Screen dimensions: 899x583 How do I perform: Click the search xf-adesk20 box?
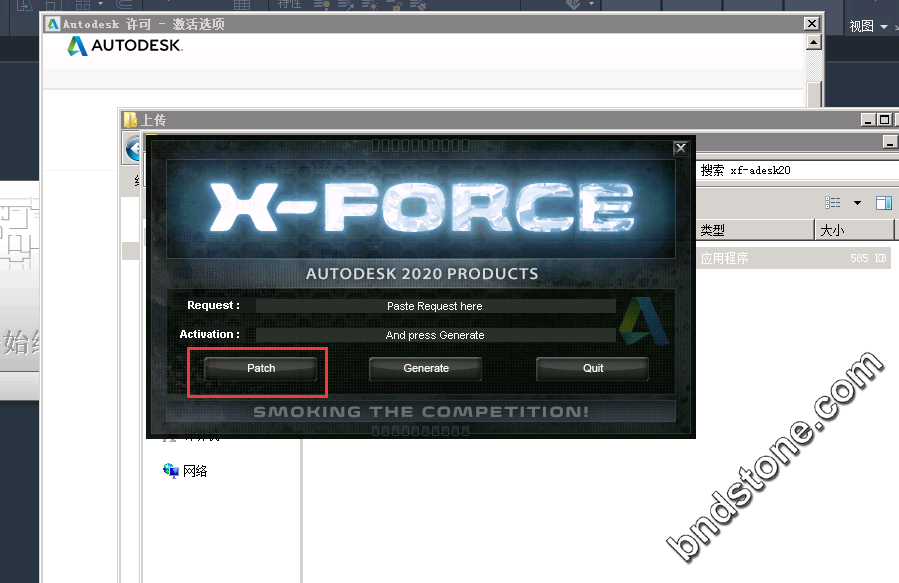[x=790, y=170]
